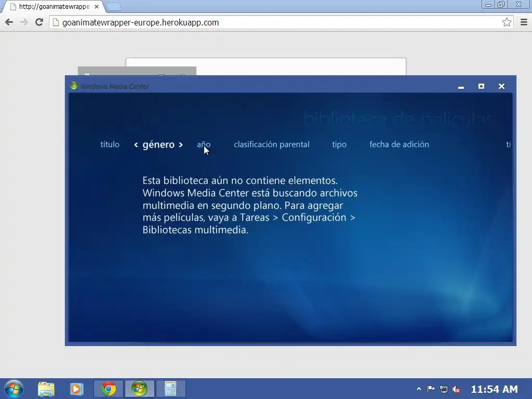Restore down the Chrome window
532x399 pixels.
[x=501, y=4]
